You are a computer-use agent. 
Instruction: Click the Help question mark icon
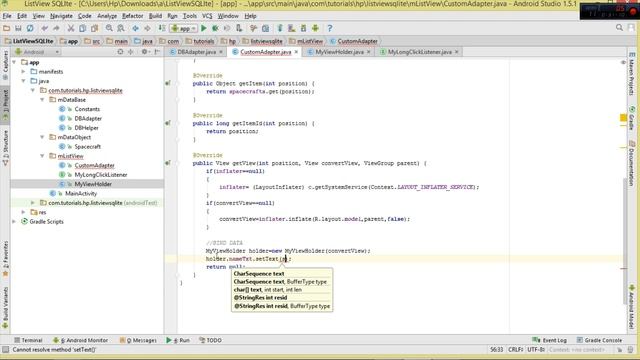[x=329, y=28]
